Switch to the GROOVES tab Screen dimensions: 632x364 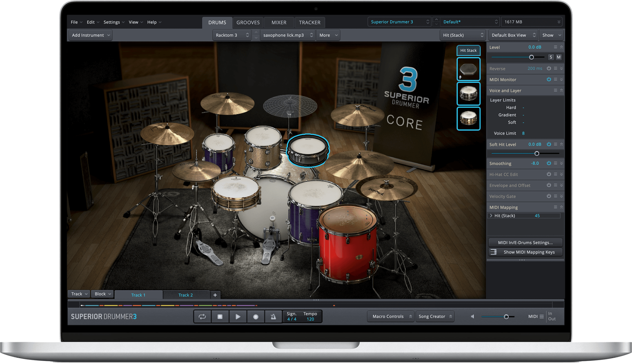pyautogui.click(x=248, y=22)
